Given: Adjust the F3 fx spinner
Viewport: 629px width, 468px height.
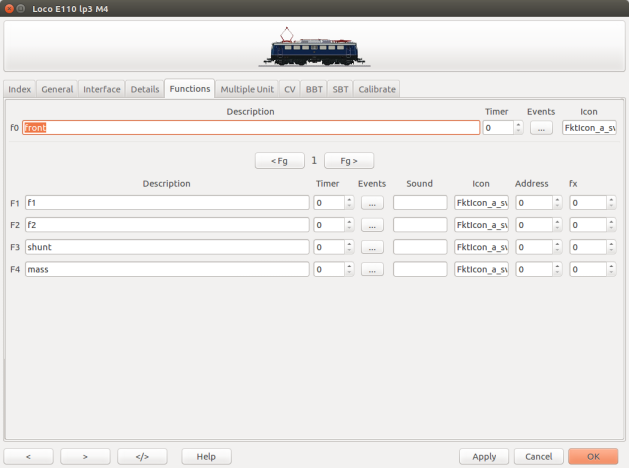Looking at the screenshot, I should pos(588,247).
